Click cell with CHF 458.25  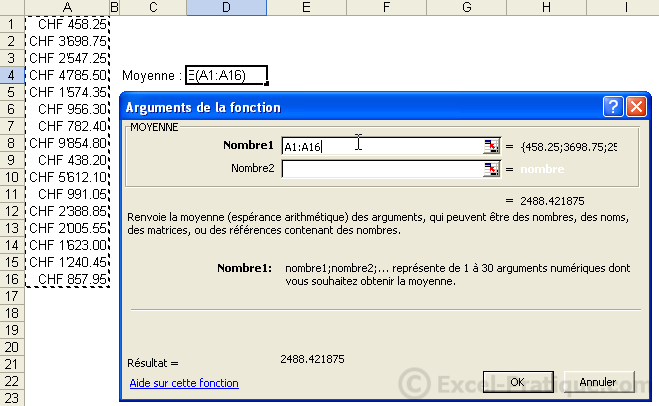click(x=67, y=24)
